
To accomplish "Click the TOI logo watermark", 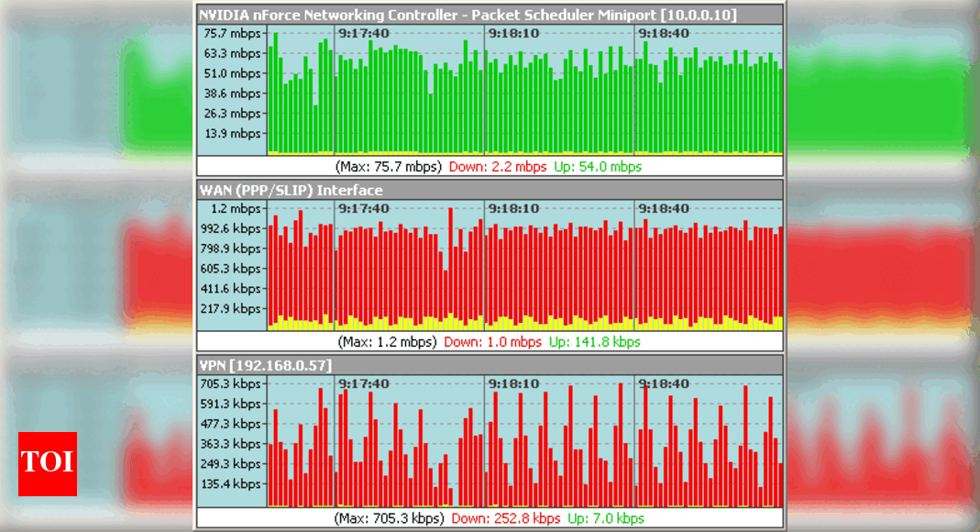I will [49, 464].
